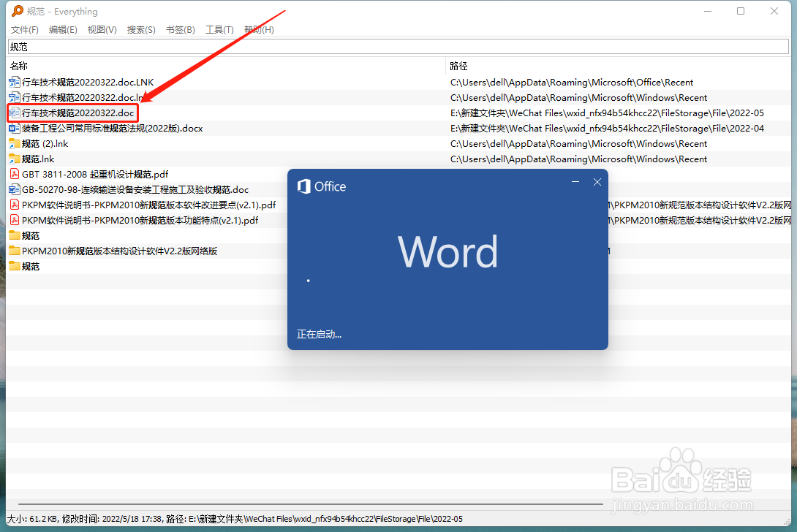Open the 帮助(H) menu
This screenshot has height=532, width=797.
pos(260,29)
